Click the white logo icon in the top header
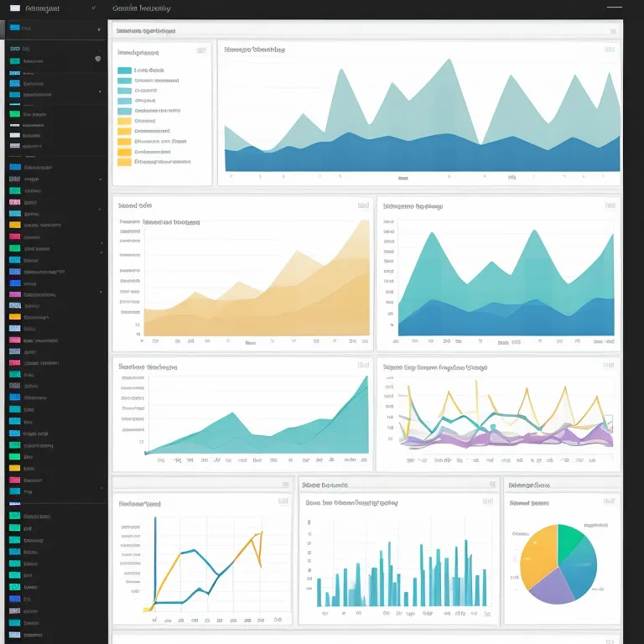Viewport: 644px width, 644px height. (x=15, y=8)
